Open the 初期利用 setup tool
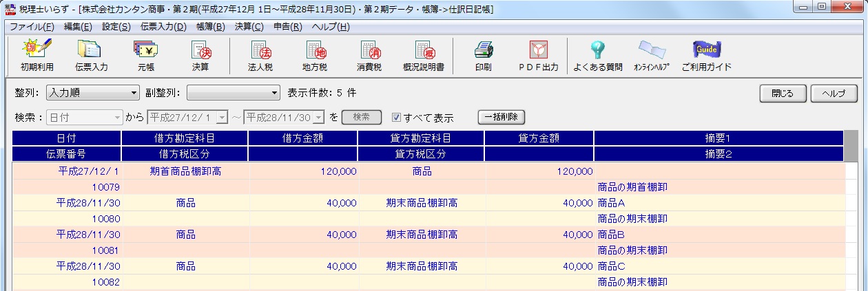The height and width of the screenshot is (291, 868). click(x=37, y=55)
